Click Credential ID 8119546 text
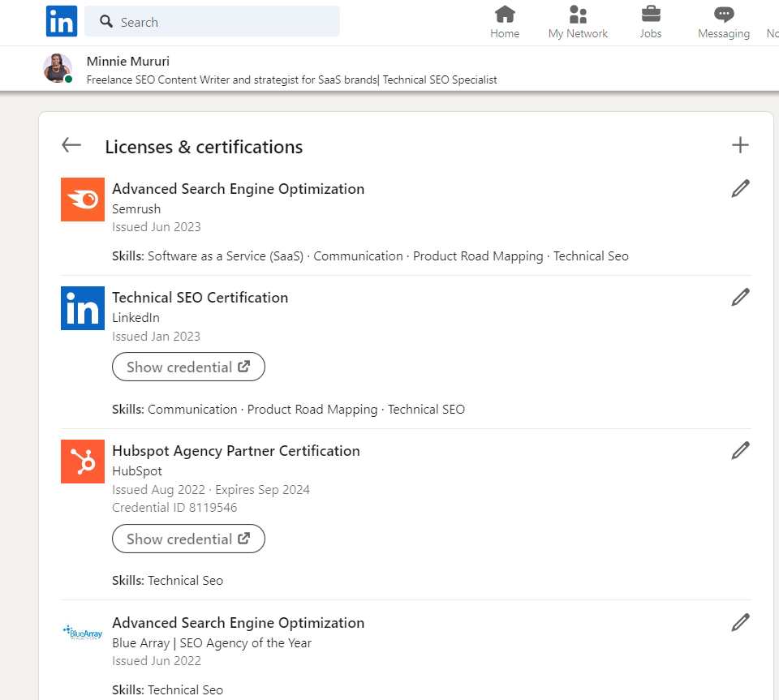779x700 pixels. tap(174, 508)
